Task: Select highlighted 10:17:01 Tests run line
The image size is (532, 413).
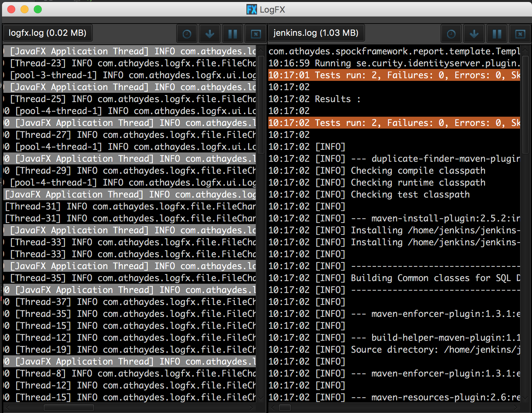Action: [x=394, y=75]
